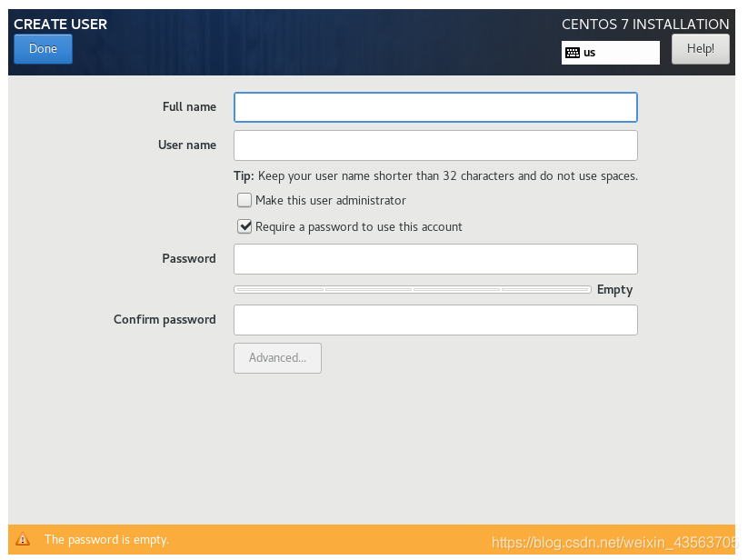
Task: Click the CREATE USER heading
Action: (61, 25)
